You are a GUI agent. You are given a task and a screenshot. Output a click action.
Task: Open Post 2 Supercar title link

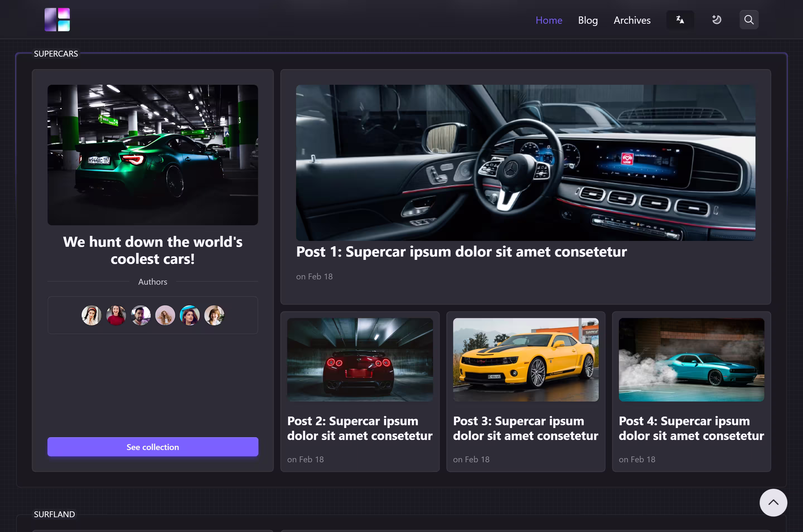point(360,428)
